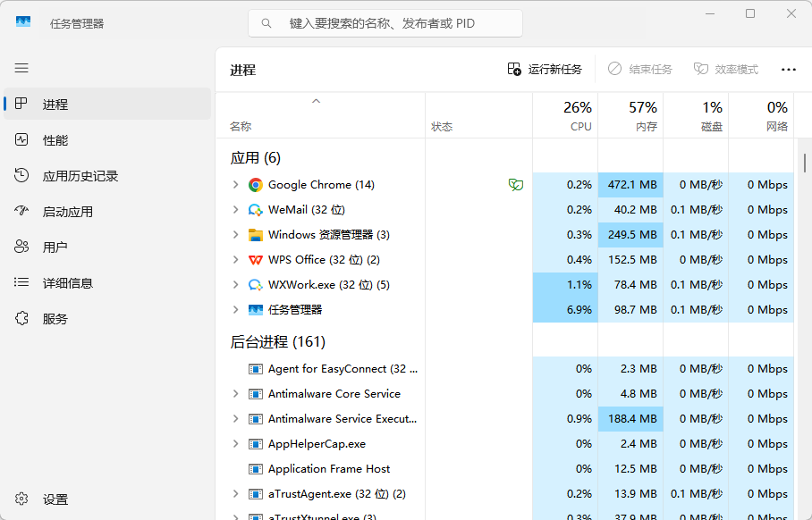812x520 pixels.
Task: Expand the Google Chrome process group
Action: pyautogui.click(x=235, y=185)
